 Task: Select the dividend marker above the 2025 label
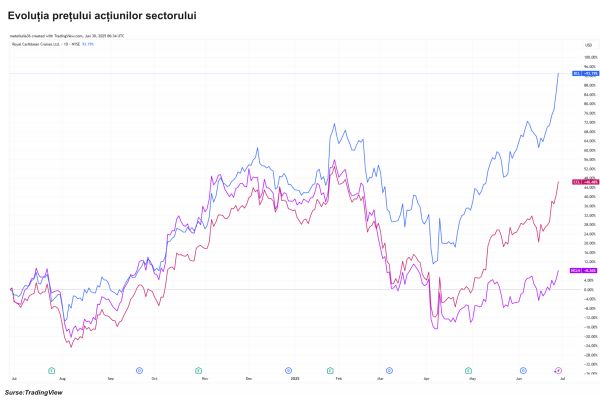[x=289, y=370]
